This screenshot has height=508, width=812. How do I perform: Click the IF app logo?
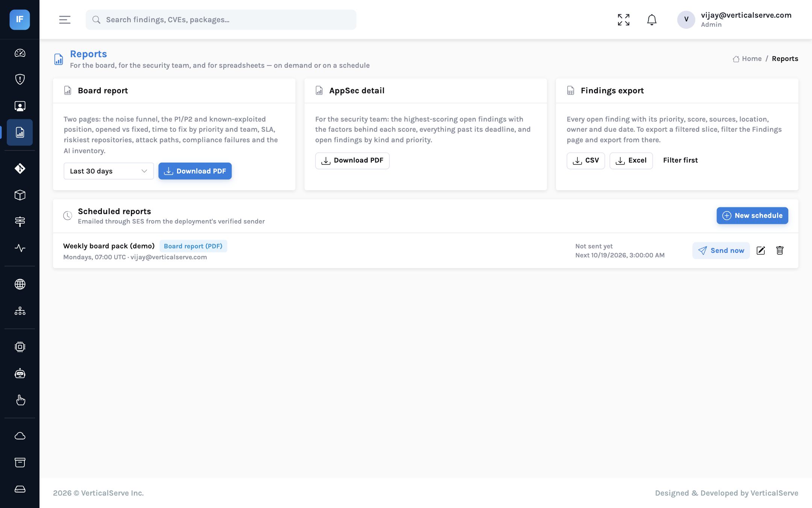20,20
